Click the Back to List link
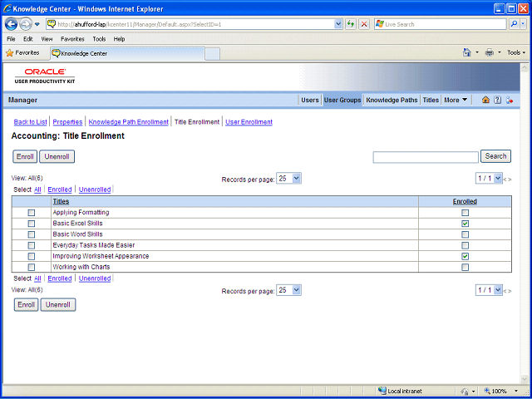This screenshot has width=532, height=399. point(30,122)
